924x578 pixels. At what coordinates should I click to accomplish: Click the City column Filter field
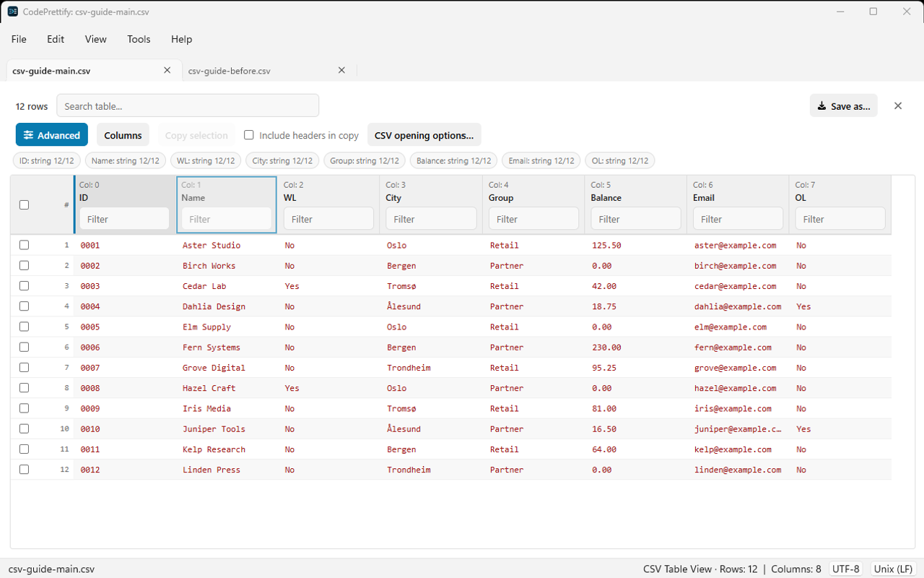click(x=431, y=219)
